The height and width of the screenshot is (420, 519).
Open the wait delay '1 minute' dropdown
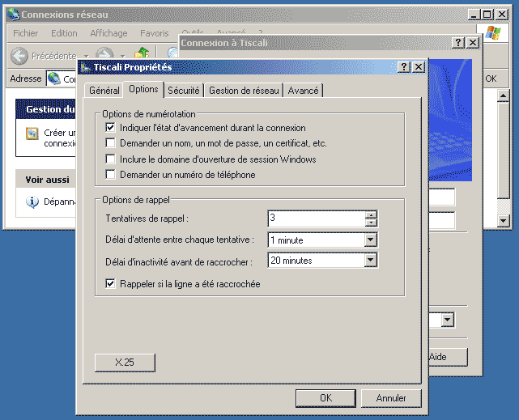[x=371, y=240]
